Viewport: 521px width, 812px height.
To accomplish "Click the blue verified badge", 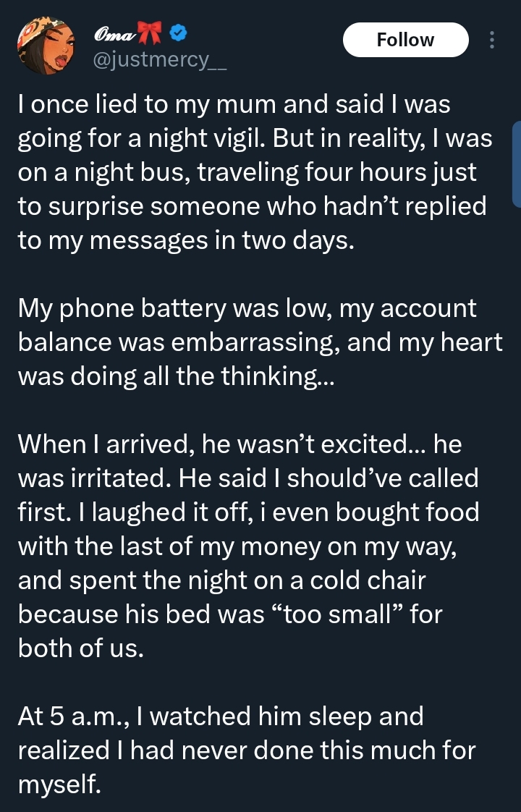I will coord(178,34).
